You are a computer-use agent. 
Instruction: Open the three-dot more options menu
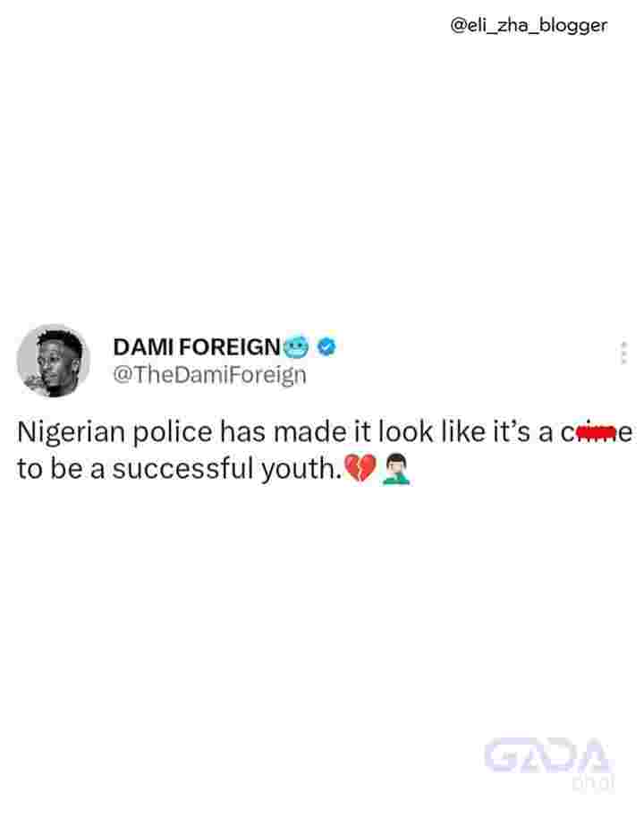coord(623,354)
